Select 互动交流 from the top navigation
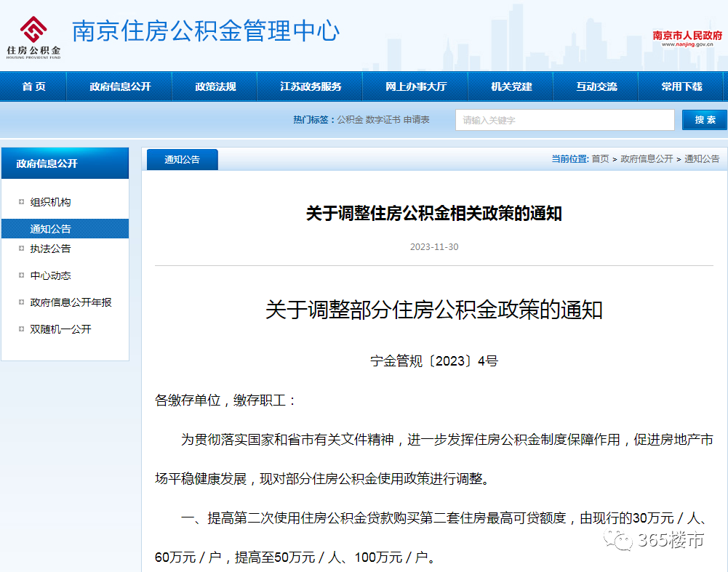The image size is (728, 572). click(x=595, y=86)
